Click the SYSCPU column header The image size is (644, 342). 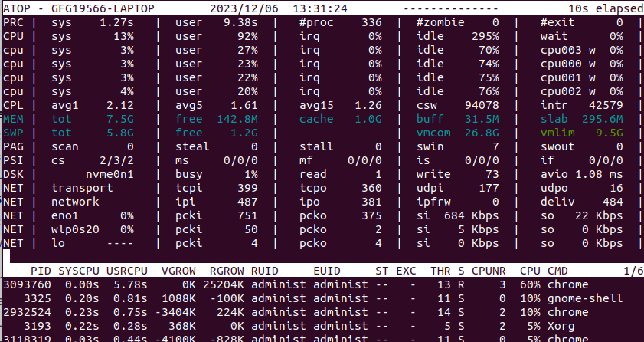[79, 271]
